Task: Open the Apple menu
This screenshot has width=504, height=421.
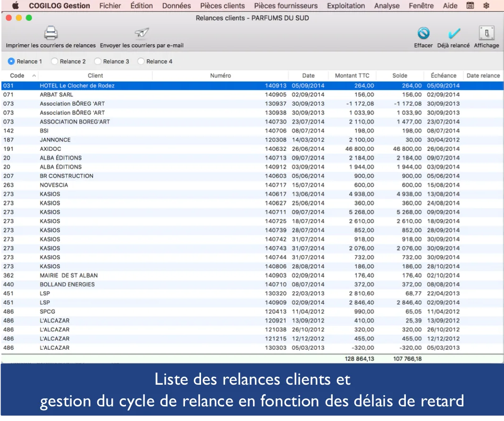Action: tap(16, 6)
